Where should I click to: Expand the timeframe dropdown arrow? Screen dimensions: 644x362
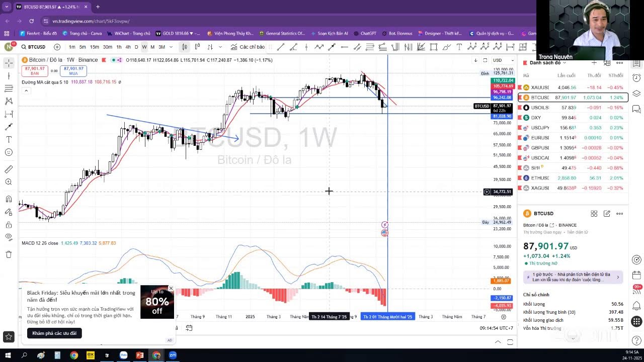171,47
